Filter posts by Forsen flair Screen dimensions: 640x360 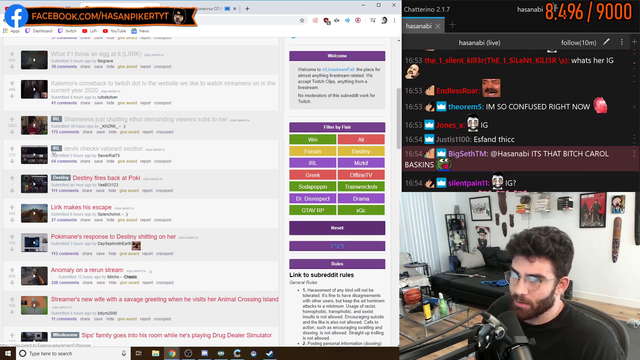point(313,151)
